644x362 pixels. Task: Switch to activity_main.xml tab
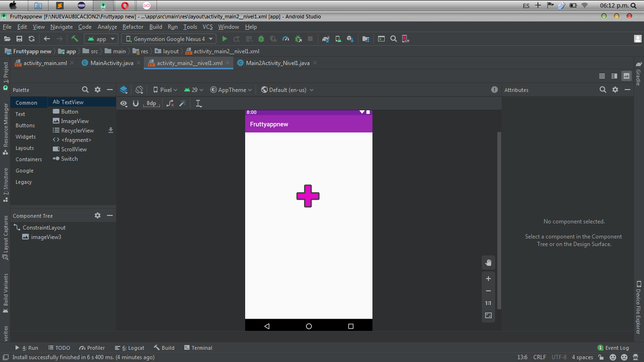click(45, 63)
